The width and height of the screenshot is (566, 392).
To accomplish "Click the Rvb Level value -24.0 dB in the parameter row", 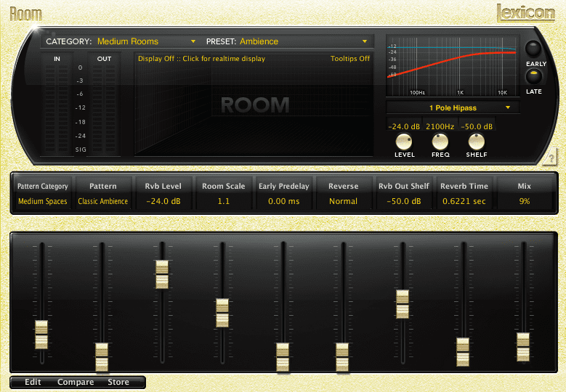I will coord(163,201).
